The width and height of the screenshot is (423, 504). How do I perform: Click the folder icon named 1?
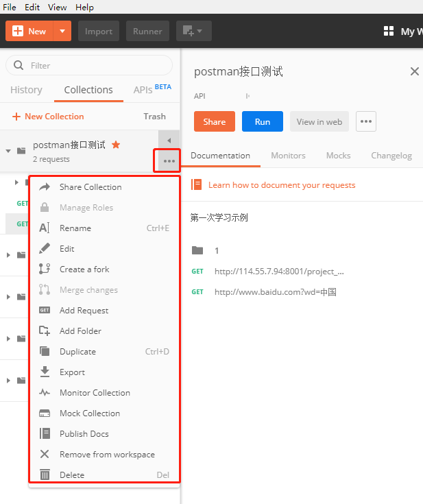point(197,250)
